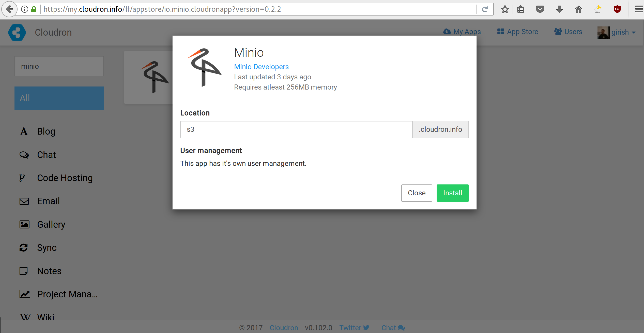Image resolution: width=644 pixels, height=333 pixels.
Task: Select the Code Hosting category
Action: click(65, 178)
